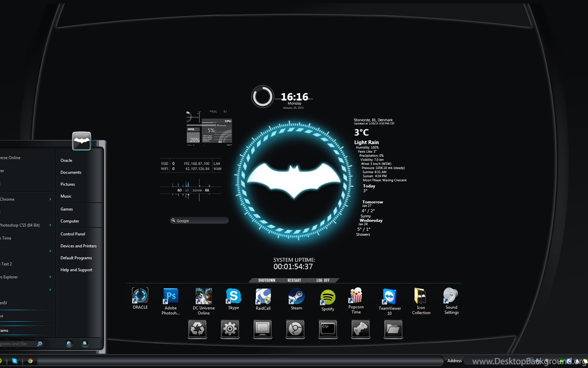
Task: Click the Tomorrow forecast heading
Action: click(x=373, y=202)
